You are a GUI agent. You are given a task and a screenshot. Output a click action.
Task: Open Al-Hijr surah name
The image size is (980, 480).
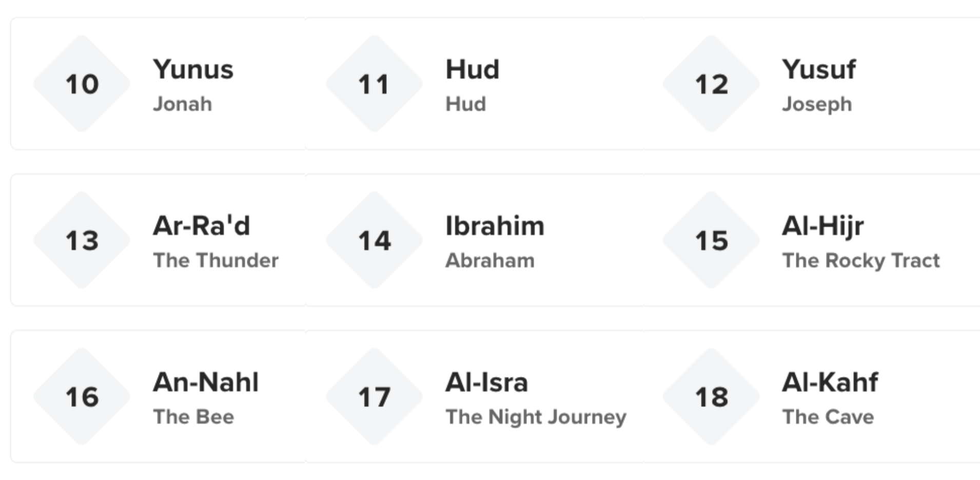coord(822,226)
